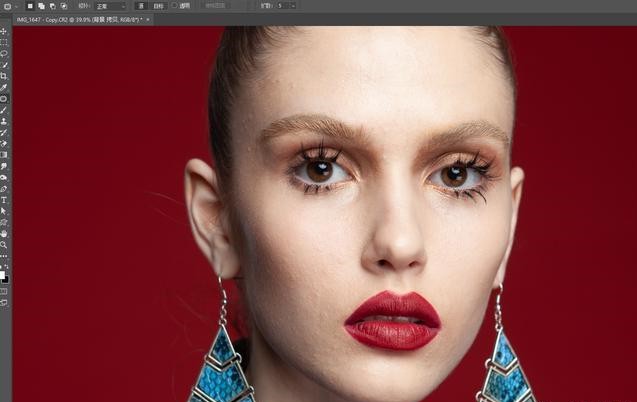Choose New Selection mode in options bar
The width and height of the screenshot is (637, 402).
(30, 6)
